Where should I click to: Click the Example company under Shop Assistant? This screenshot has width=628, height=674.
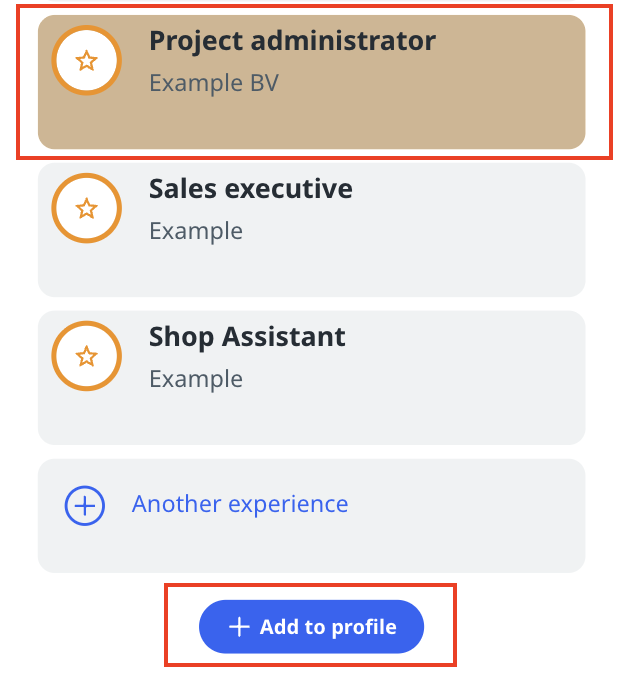(196, 379)
